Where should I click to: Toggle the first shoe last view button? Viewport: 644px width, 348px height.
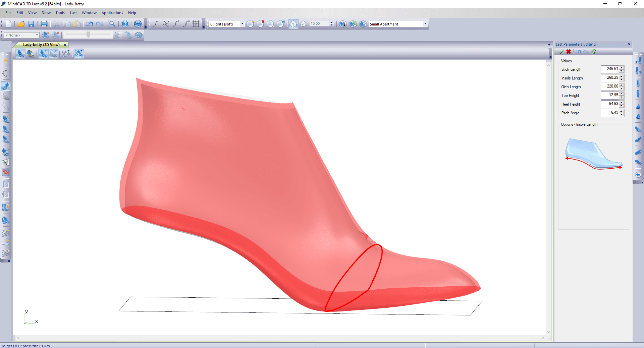click(20, 54)
